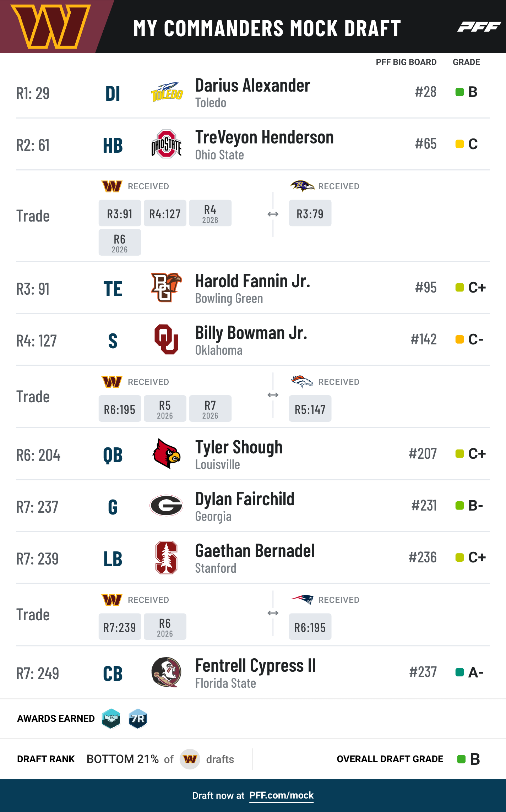Click the Florida State Seminoles logo

tap(167, 672)
